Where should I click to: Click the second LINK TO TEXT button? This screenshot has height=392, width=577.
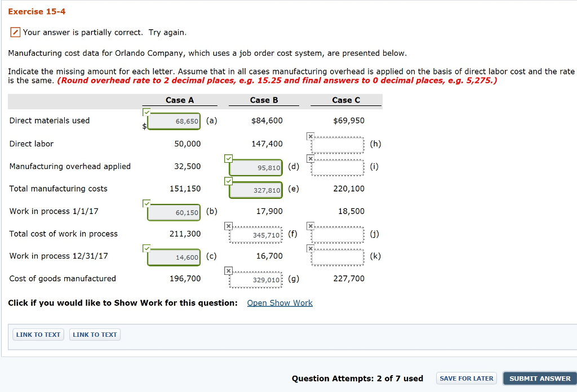(x=95, y=334)
